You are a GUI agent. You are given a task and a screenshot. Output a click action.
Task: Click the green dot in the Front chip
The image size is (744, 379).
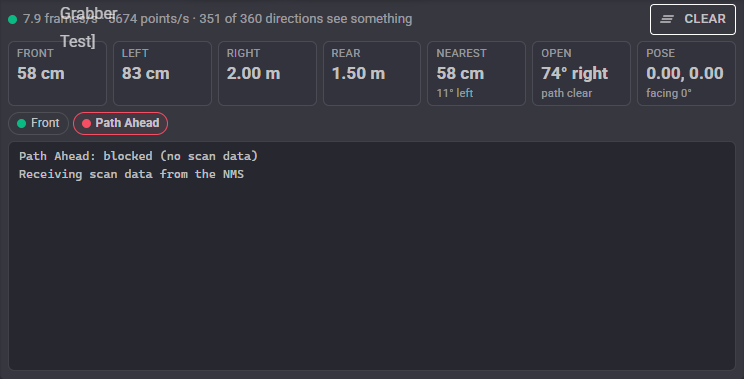(x=21, y=123)
